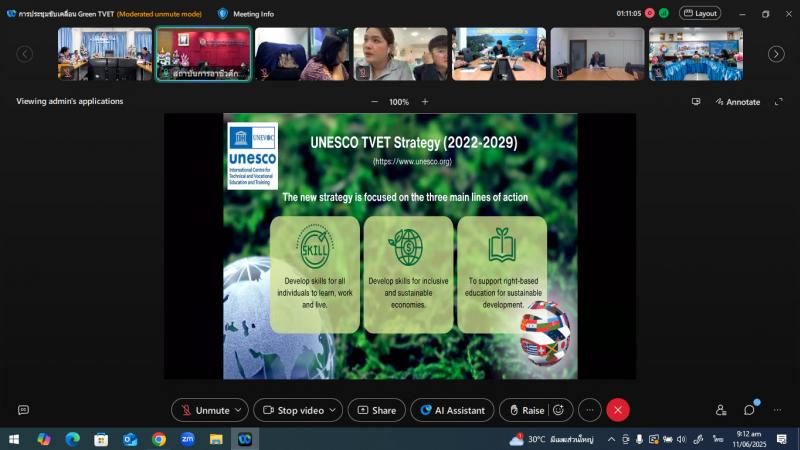800x450 pixels.
Task: Switch input language in system tray
Action: (x=718, y=439)
